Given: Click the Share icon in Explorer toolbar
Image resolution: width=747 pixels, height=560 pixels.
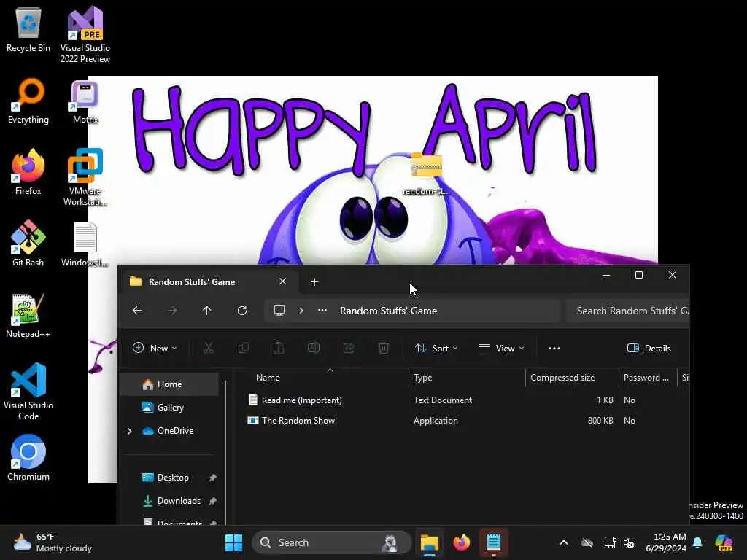Looking at the screenshot, I should click(x=349, y=348).
